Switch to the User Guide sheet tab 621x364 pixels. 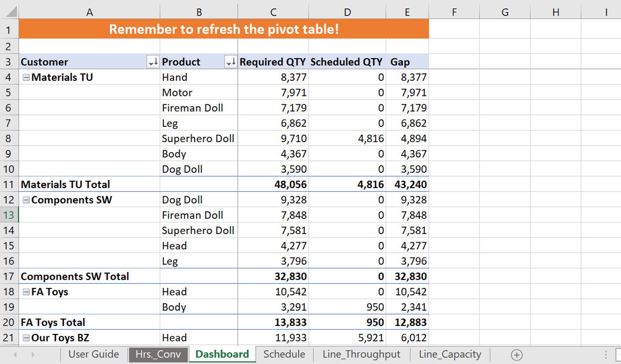tap(93, 354)
